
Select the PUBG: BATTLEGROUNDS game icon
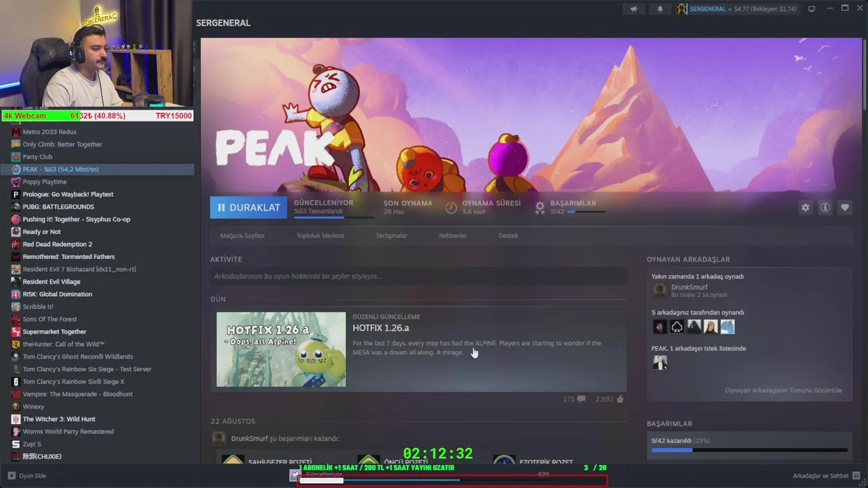click(x=16, y=207)
